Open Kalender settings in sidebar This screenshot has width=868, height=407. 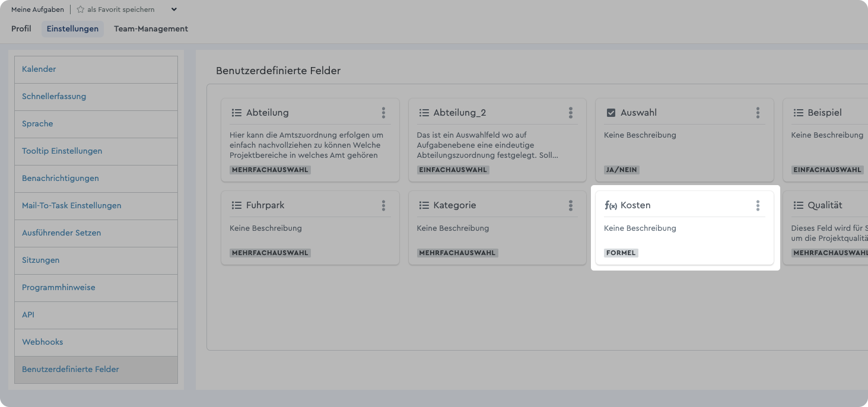coord(96,69)
